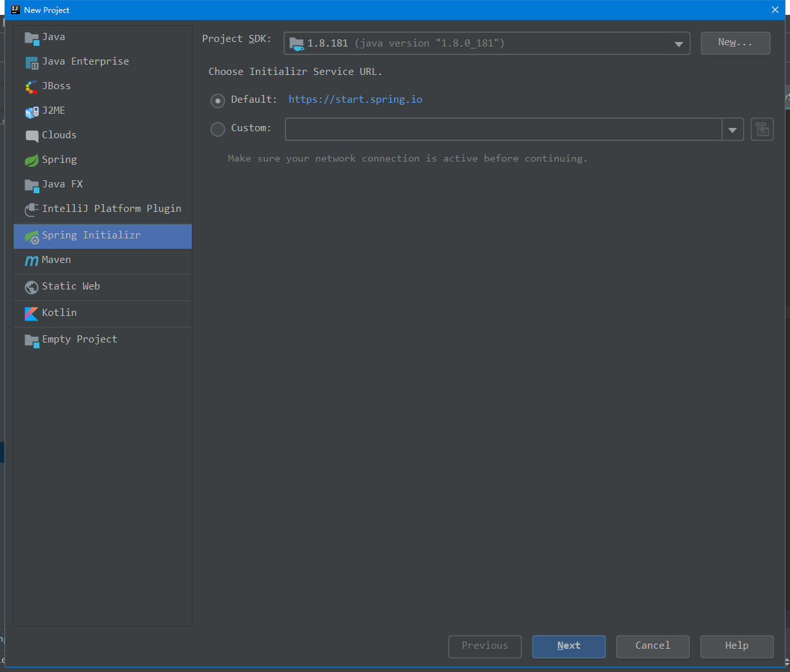Click the icon button beside the Custom URL field
The height and width of the screenshot is (672, 790).
(x=762, y=129)
